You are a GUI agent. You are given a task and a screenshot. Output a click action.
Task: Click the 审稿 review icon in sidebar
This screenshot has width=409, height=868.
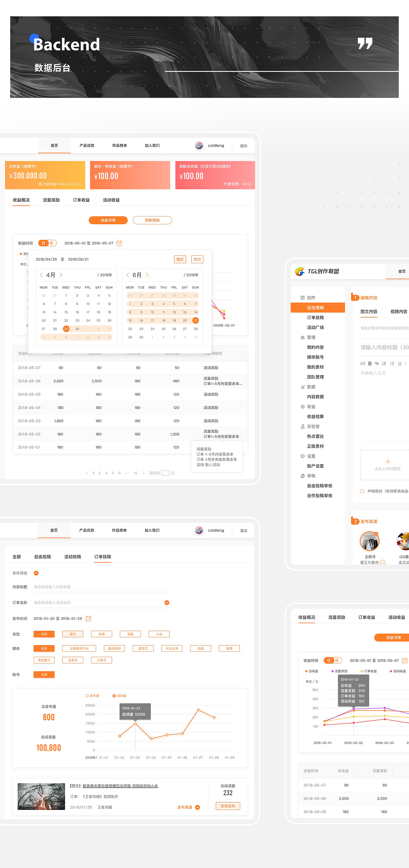(x=303, y=476)
